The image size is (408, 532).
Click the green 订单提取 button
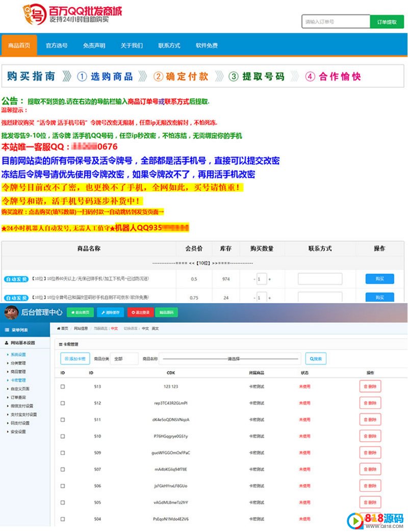pos(387,22)
